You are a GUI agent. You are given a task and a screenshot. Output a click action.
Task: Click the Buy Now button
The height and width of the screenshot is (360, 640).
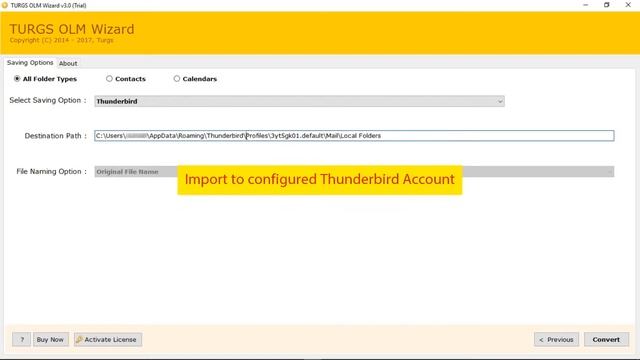tap(50, 339)
